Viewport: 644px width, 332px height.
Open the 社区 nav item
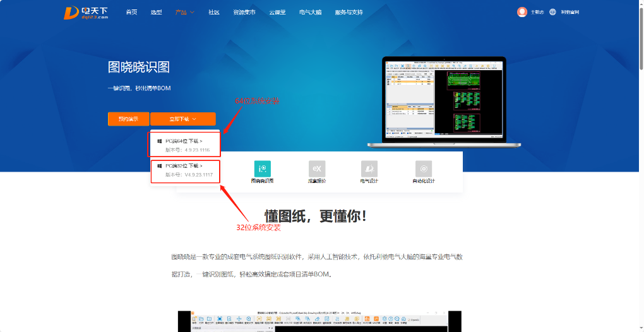[x=214, y=13]
